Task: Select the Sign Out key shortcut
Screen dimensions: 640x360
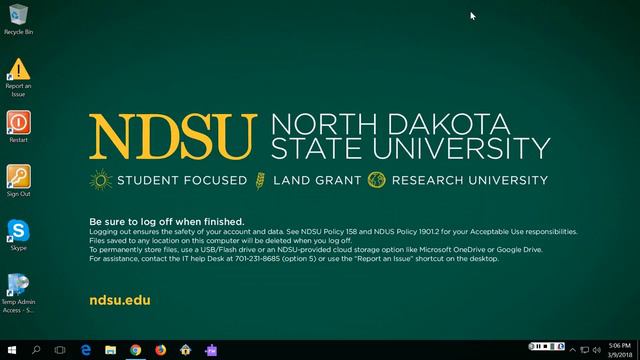Action: point(18,181)
